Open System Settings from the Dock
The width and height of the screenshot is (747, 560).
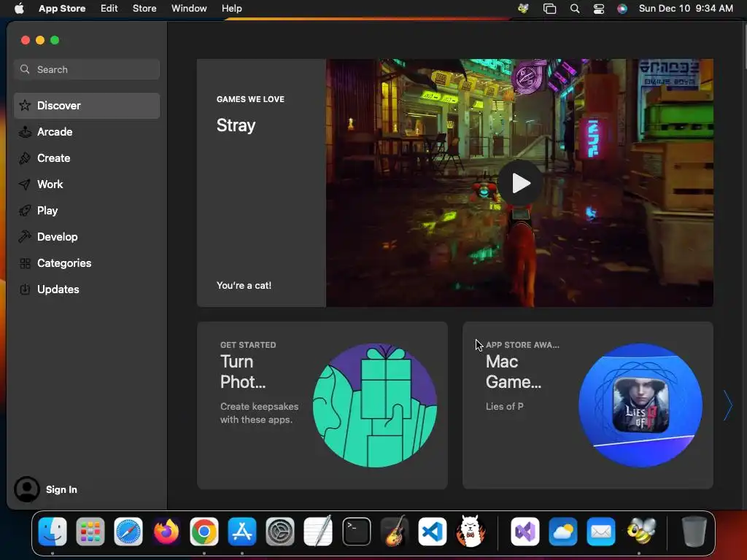coord(280,532)
